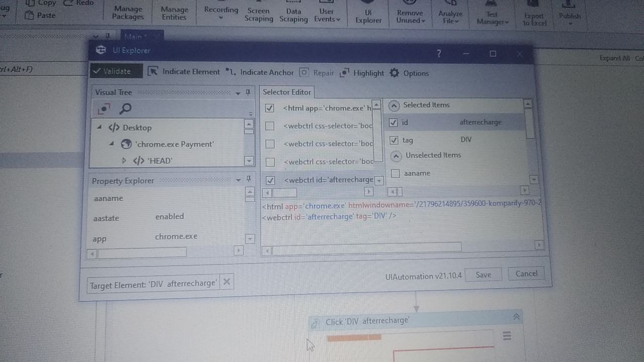Open dropdown on webctrl id='afterrecharge' row
The width and height of the screenshot is (644, 362).
tap(379, 180)
